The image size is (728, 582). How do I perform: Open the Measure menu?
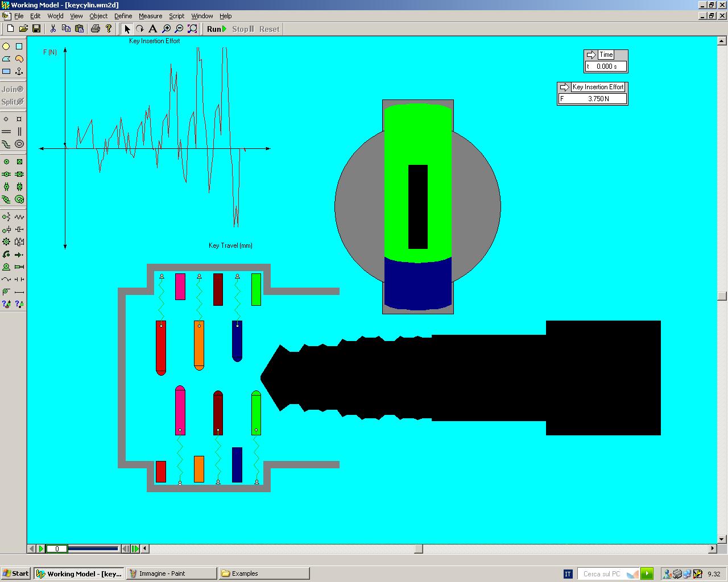click(x=150, y=16)
